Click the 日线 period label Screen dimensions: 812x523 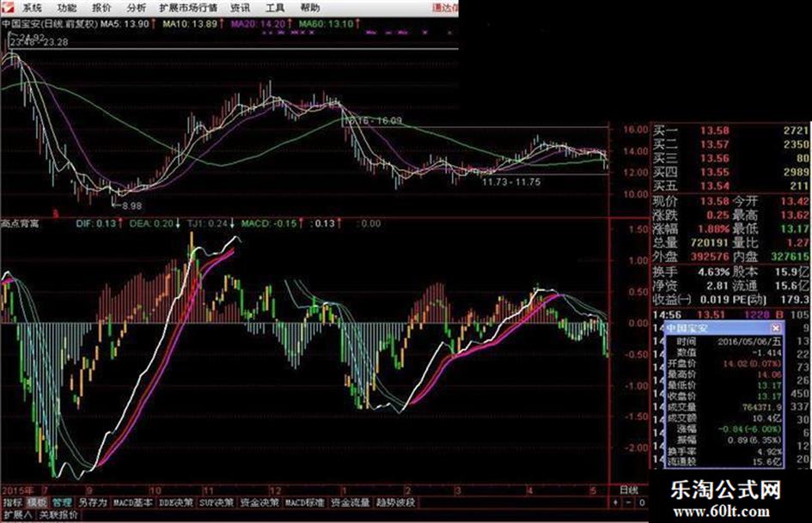point(629,490)
